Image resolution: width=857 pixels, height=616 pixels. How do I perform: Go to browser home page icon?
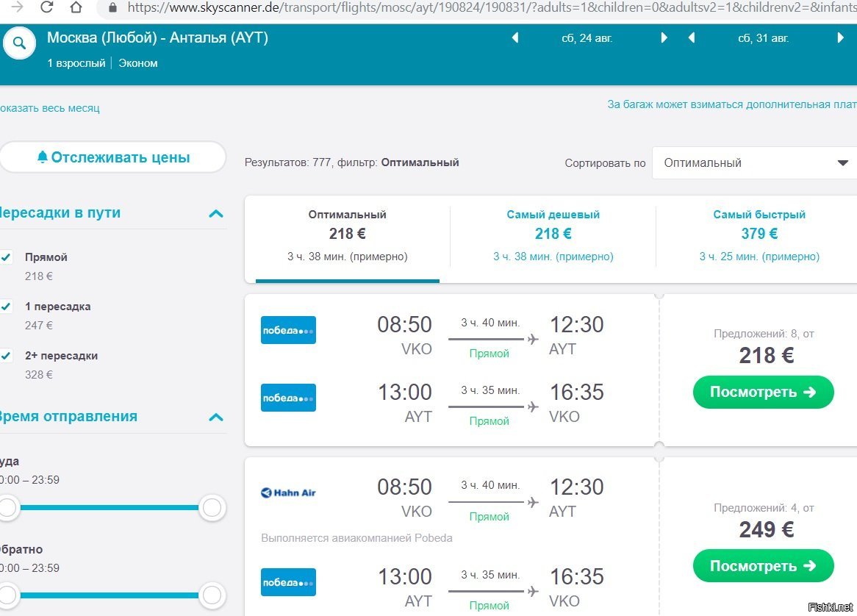tap(76, 8)
